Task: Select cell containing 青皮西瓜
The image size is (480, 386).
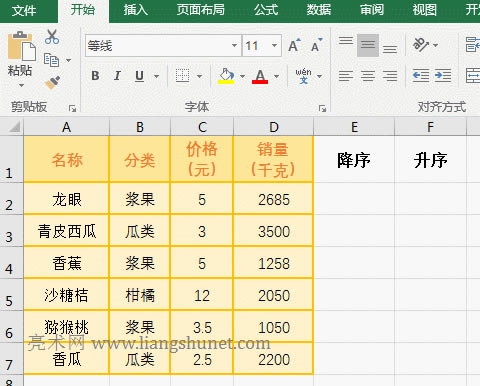Action: pos(66,231)
